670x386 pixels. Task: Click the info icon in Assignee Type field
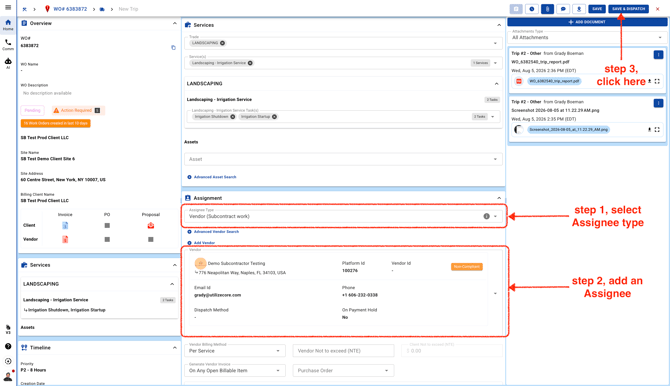click(486, 216)
